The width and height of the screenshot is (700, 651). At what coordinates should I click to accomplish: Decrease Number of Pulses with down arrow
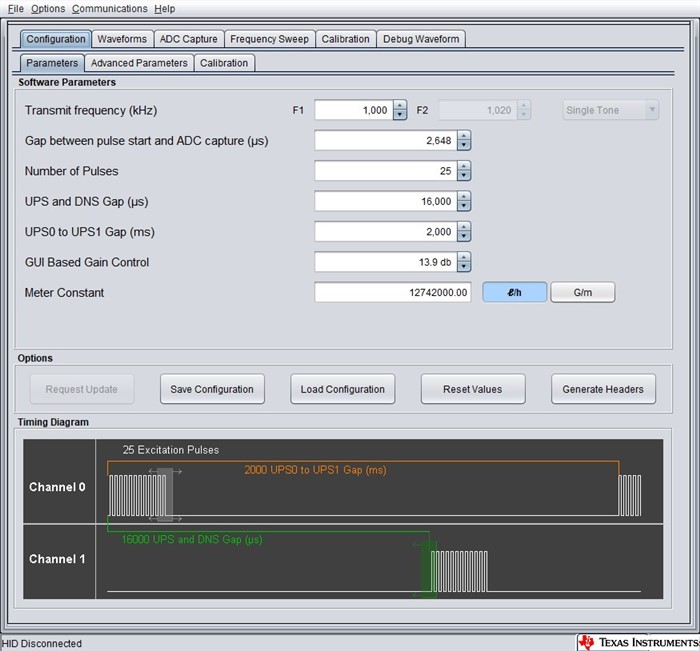[x=464, y=176]
